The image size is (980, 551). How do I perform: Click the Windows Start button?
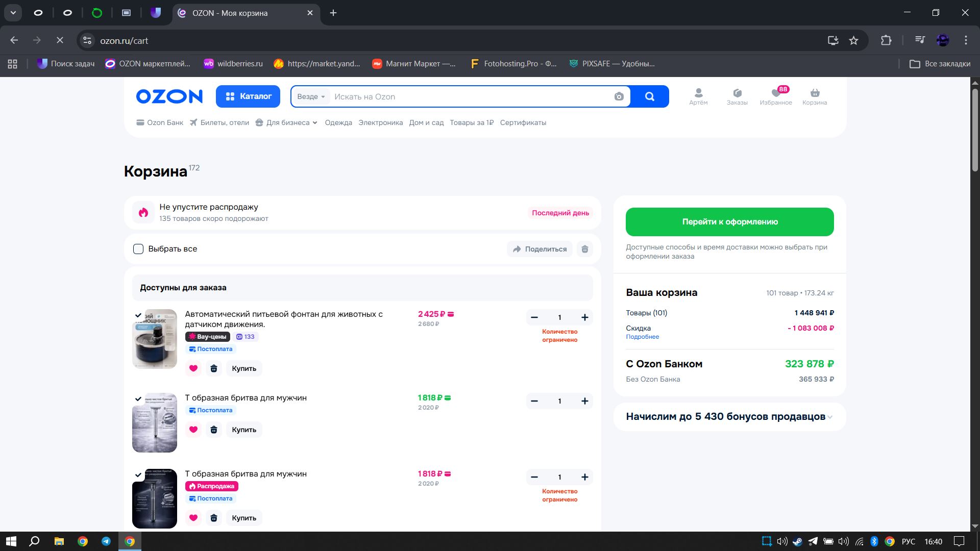[x=11, y=541]
